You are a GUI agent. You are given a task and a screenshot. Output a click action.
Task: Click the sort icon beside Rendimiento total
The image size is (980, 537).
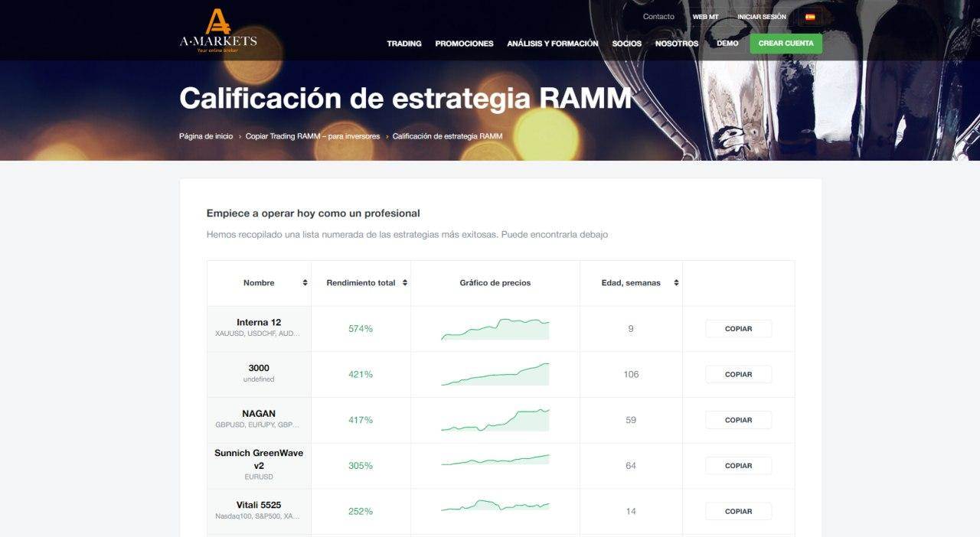(406, 282)
